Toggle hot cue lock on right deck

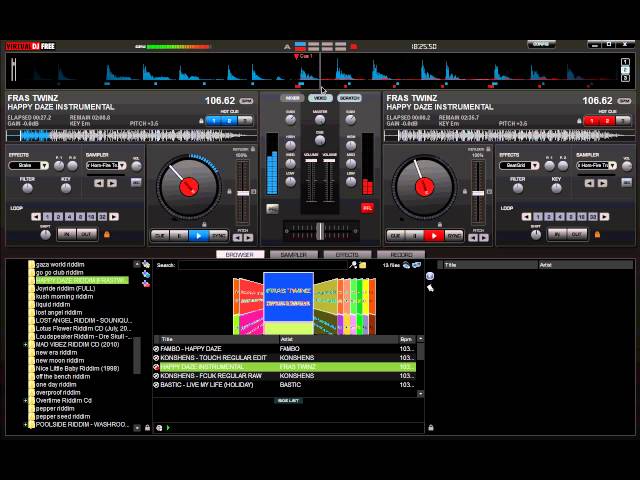[x=579, y=121]
